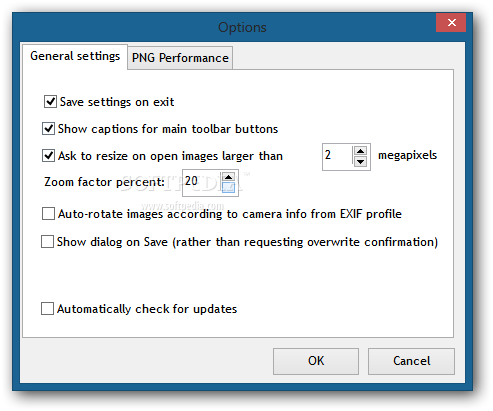Decrease the megapixels value with down arrow
This screenshot has height=411, width=493.
click(x=360, y=162)
